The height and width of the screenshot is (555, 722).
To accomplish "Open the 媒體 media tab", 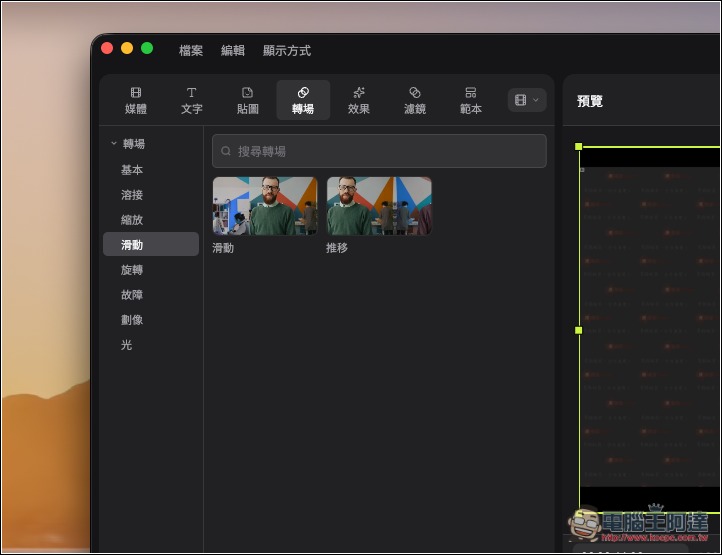I will coord(136,100).
